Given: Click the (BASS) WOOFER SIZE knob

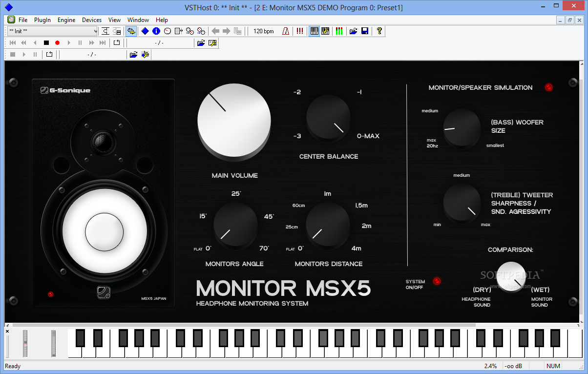Looking at the screenshot, I should click(462, 128).
